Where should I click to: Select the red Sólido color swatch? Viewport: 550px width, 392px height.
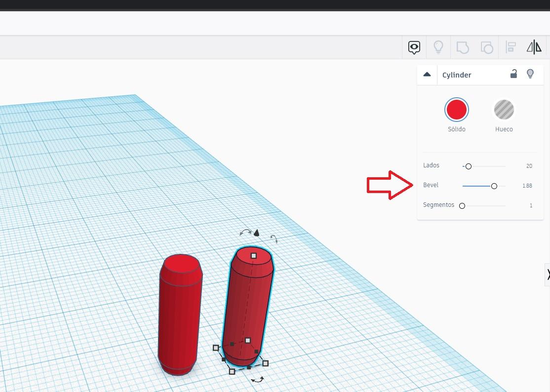456,110
